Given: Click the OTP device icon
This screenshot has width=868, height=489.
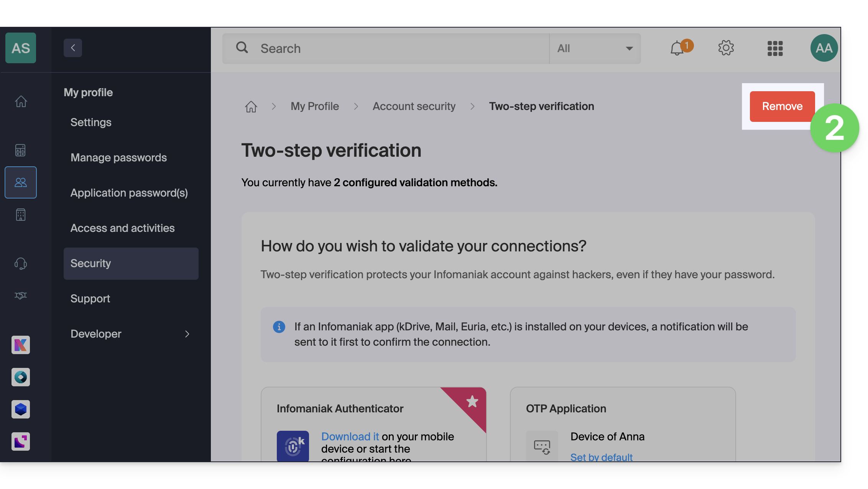Looking at the screenshot, I should tap(542, 446).
